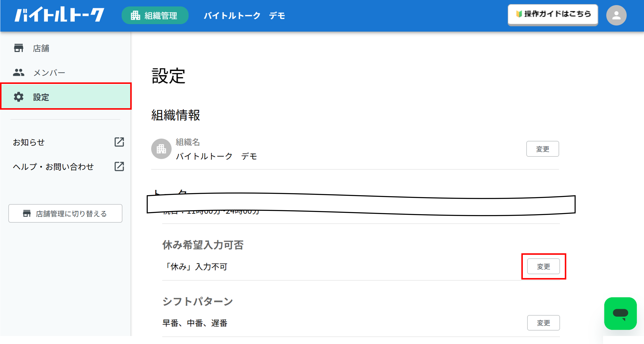644x344 pixels.
Task: Click the header text バイトルトーク デモ
Action: (244, 16)
